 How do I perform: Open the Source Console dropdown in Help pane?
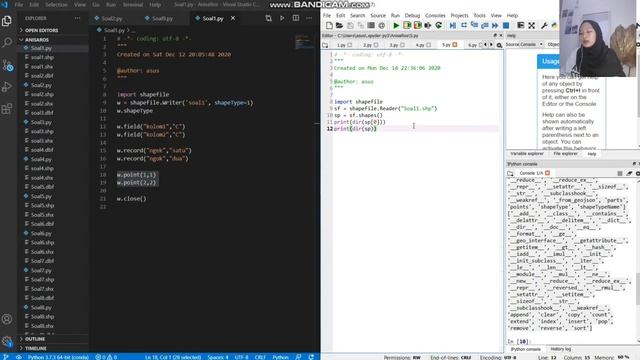pos(524,44)
